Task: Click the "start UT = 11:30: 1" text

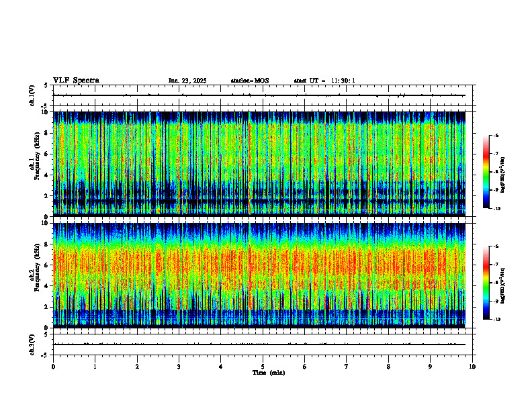Action: [x=324, y=81]
